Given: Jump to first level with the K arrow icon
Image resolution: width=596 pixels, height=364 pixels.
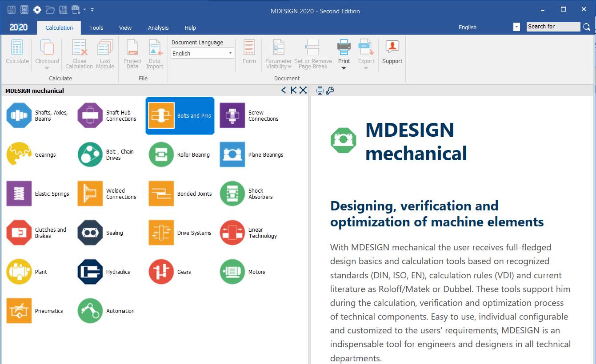Looking at the screenshot, I should [x=293, y=90].
